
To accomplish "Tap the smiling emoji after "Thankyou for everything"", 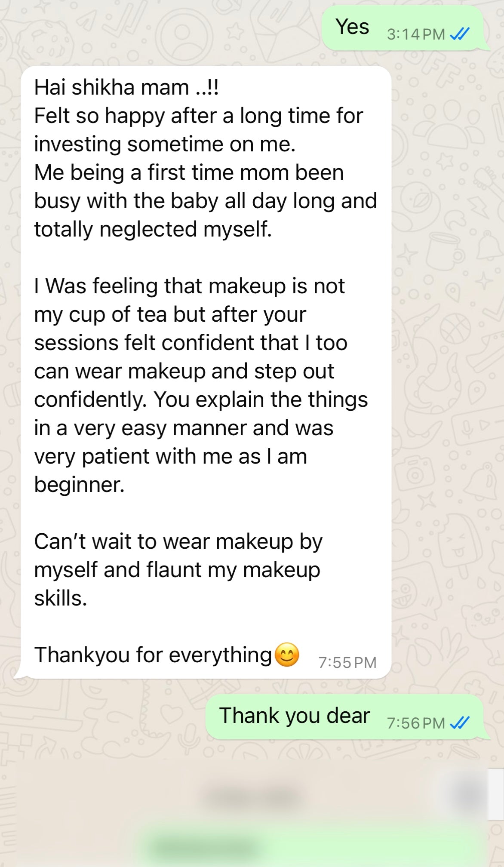I will tap(287, 655).
